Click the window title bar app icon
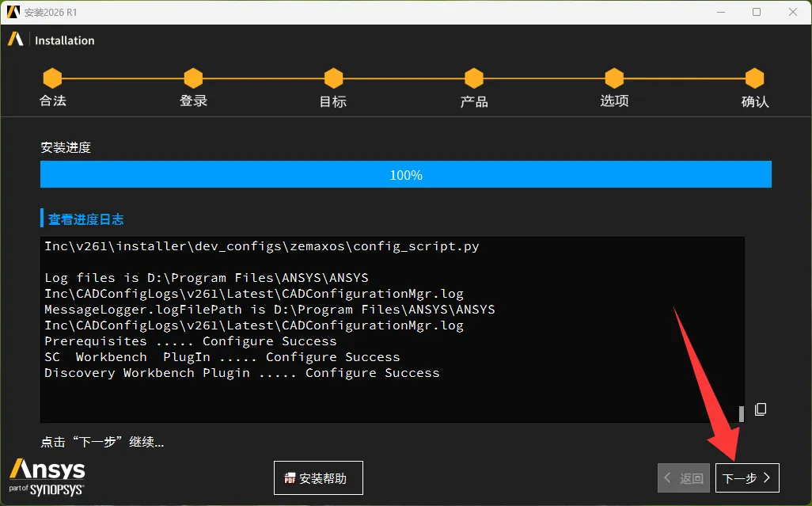This screenshot has height=506, width=812. 13,12
